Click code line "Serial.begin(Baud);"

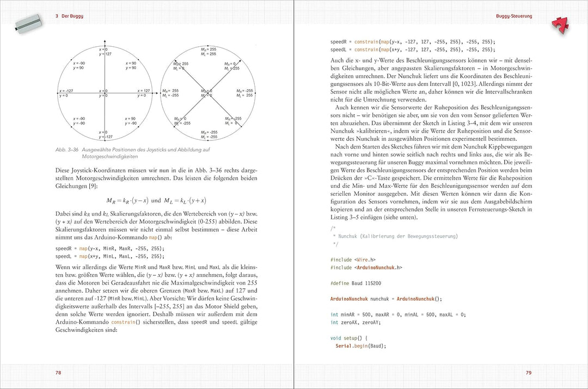point(361,346)
